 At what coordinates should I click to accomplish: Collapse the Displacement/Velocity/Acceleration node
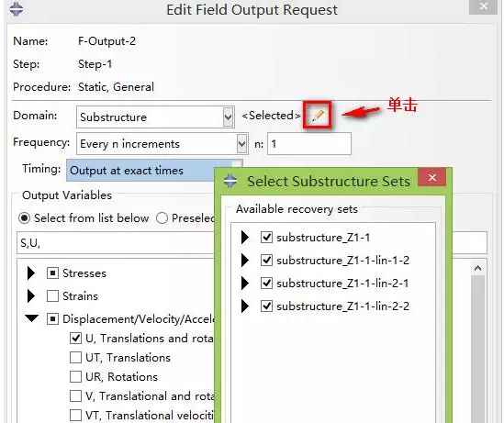coord(32,318)
